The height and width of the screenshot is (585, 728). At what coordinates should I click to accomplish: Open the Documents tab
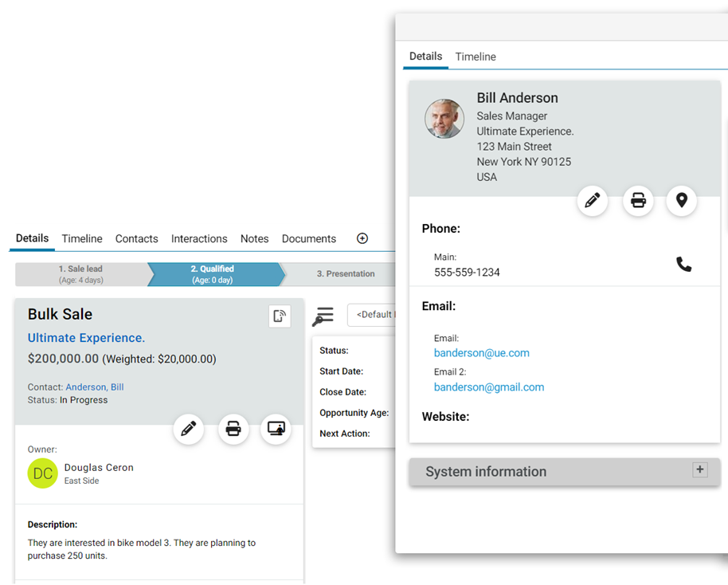308,239
